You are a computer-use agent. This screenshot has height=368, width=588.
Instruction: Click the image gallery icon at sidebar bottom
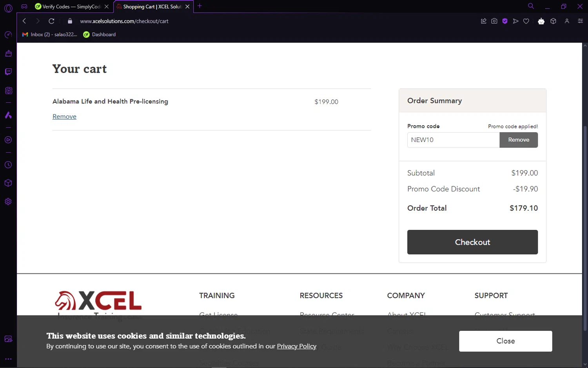(x=8, y=339)
